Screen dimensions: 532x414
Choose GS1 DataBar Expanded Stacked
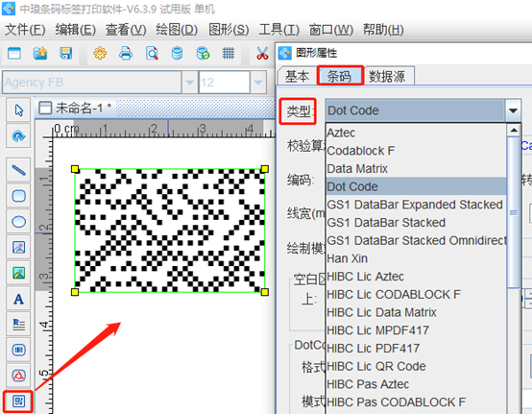[416, 205]
